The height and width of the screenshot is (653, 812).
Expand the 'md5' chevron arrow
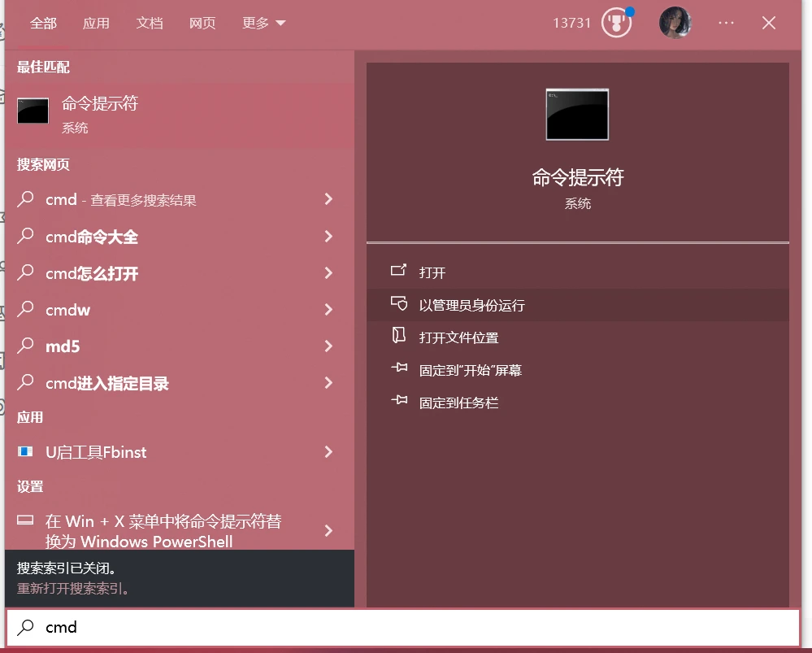coord(328,346)
